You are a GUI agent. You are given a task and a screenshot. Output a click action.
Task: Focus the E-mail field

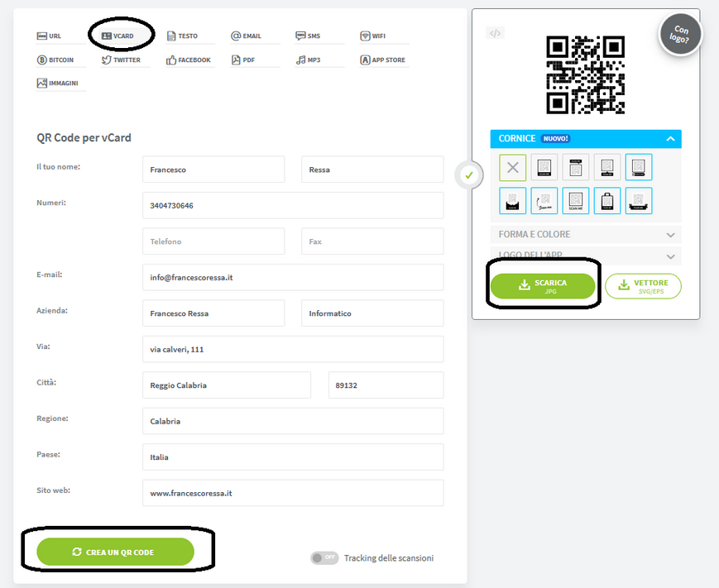293,277
